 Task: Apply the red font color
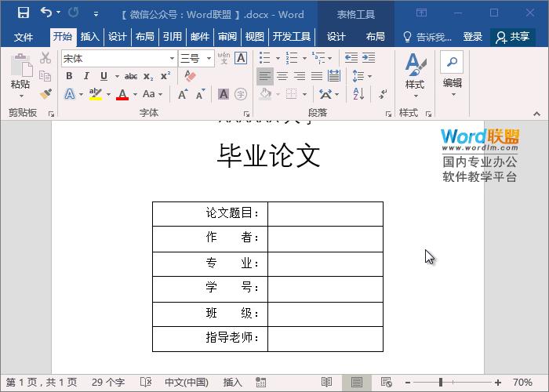click(x=122, y=94)
